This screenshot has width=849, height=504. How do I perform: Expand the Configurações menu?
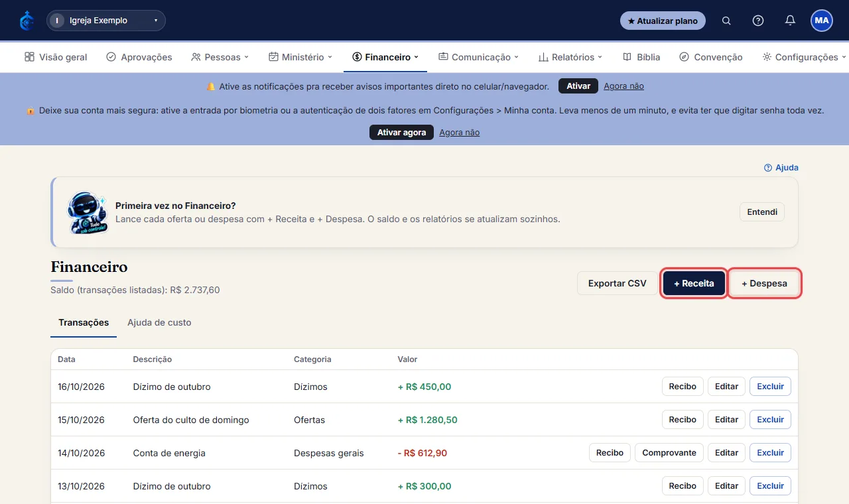pos(805,57)
